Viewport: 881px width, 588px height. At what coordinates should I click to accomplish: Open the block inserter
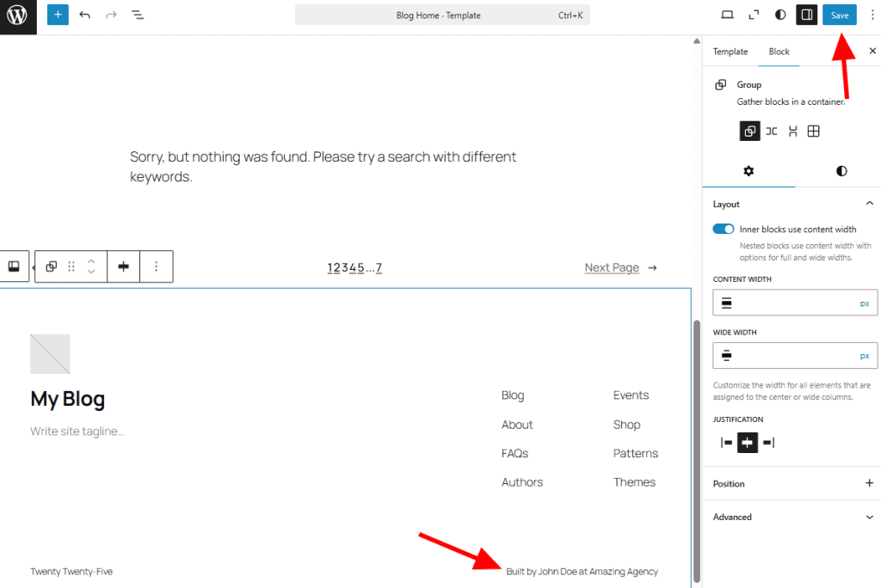point(58,15)
